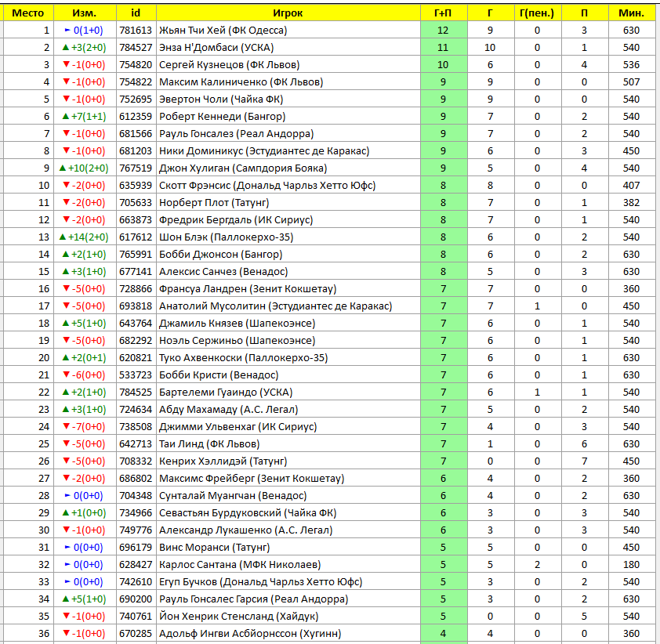660x644 pixels.
Task: Click the 'Г(пен.)' column header
Action: (x=537, y=13)
